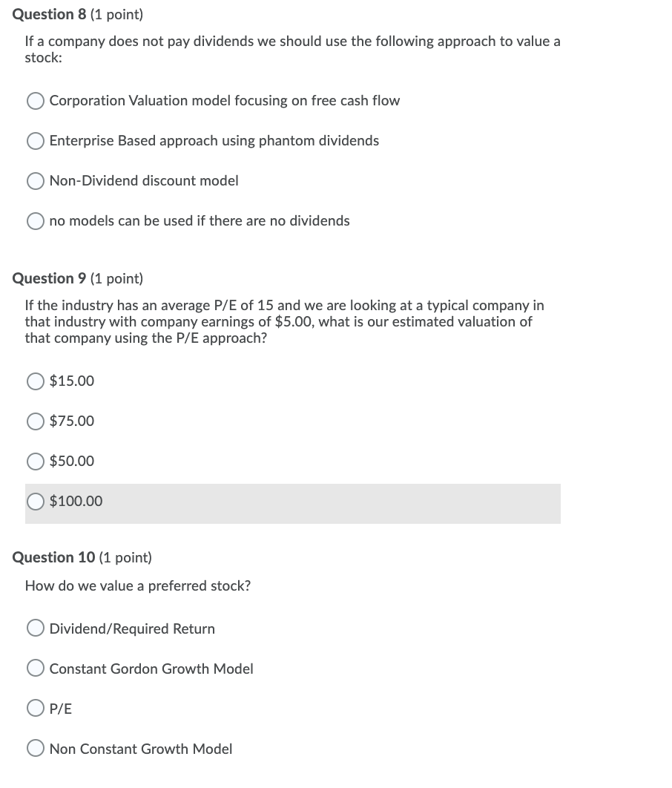Choose Constant Gordon Growth Model option

[x=35, y=667]
